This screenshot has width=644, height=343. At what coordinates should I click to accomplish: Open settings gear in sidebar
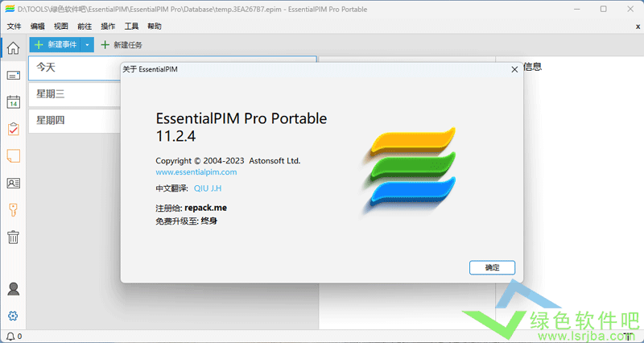[x=13, y=316]
